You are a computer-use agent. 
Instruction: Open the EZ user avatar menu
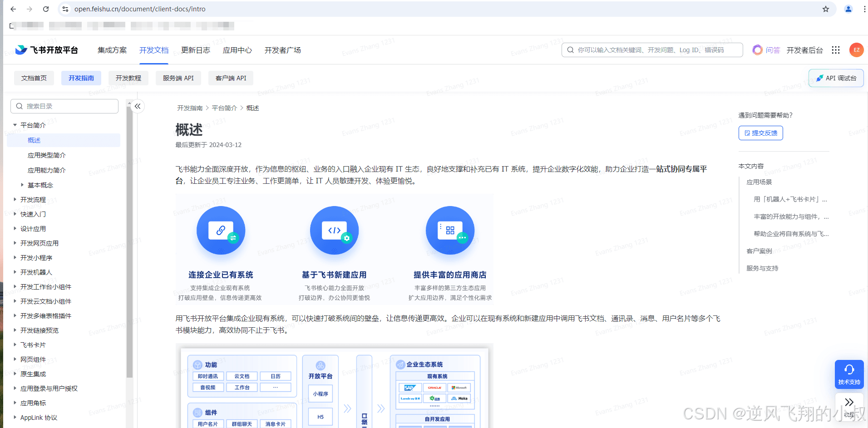point(856,50)
